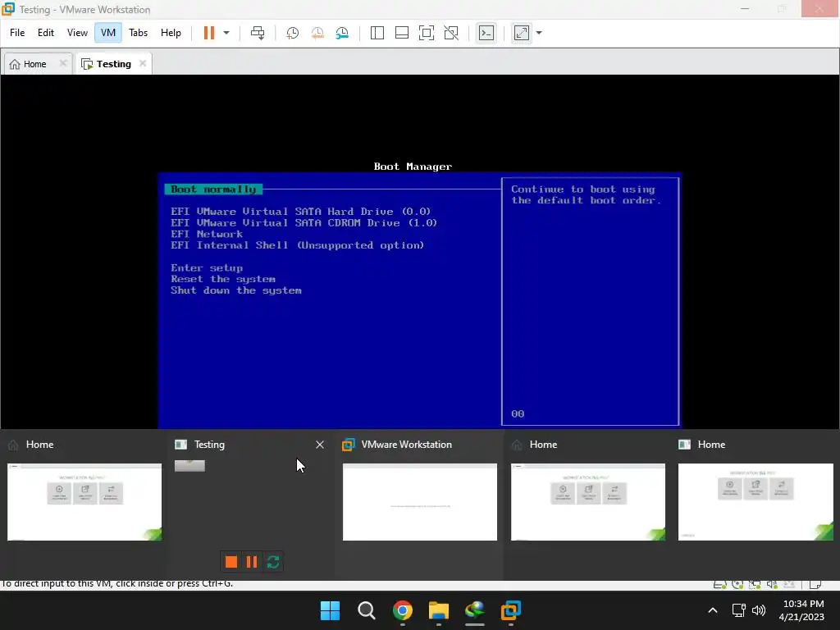
Task: Toggle the library sidebar panel icon
Action: point(377,33)
